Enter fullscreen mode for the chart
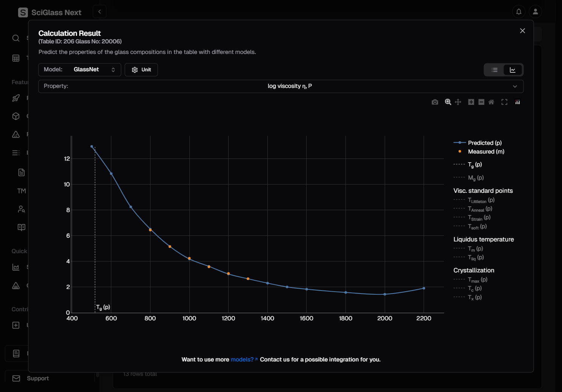The image size is (562, 392). tap(504, 102)
